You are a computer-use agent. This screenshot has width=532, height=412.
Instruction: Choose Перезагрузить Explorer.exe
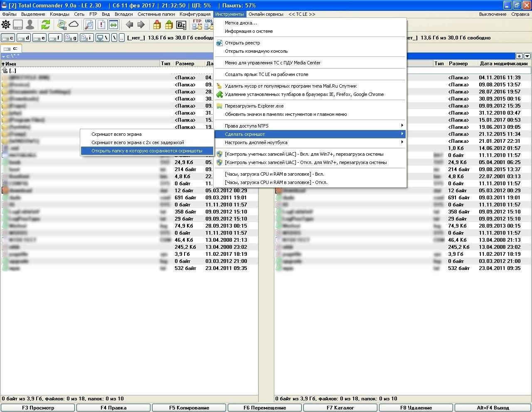click(310, 106)
